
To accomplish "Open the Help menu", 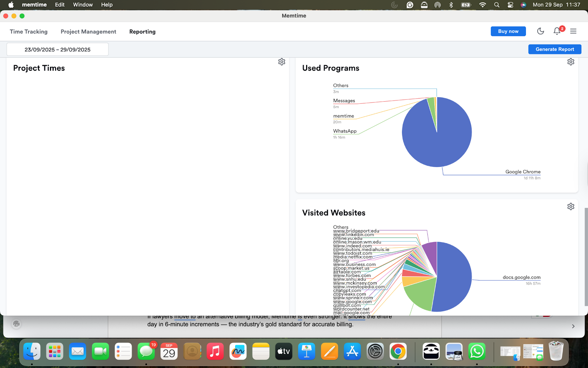I will pyautogui.click(x=107, y=5).
